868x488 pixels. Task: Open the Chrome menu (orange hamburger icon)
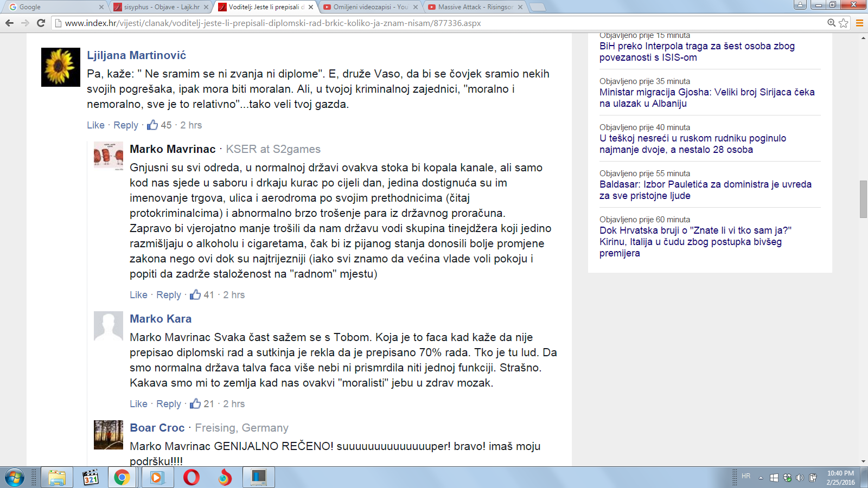pos(859,23)
